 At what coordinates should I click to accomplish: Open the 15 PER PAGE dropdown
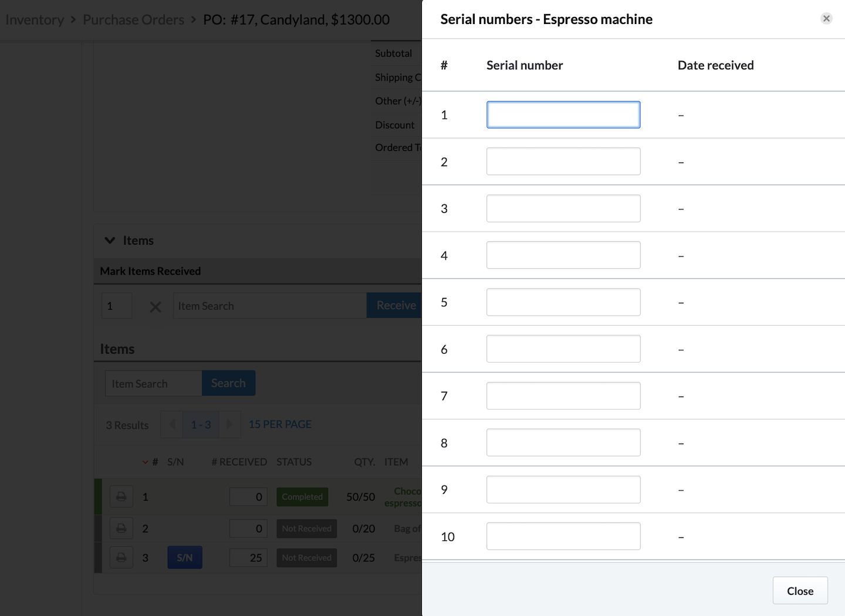point(280,424)
